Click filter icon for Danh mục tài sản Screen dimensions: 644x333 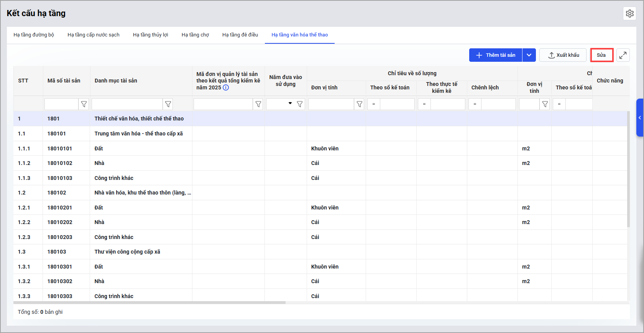(x=168, y=104)
